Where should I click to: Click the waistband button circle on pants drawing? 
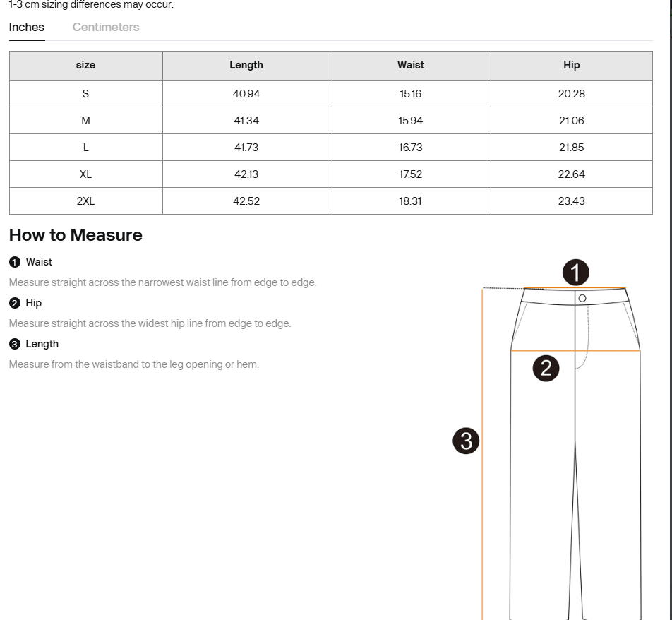click(582, 299)
